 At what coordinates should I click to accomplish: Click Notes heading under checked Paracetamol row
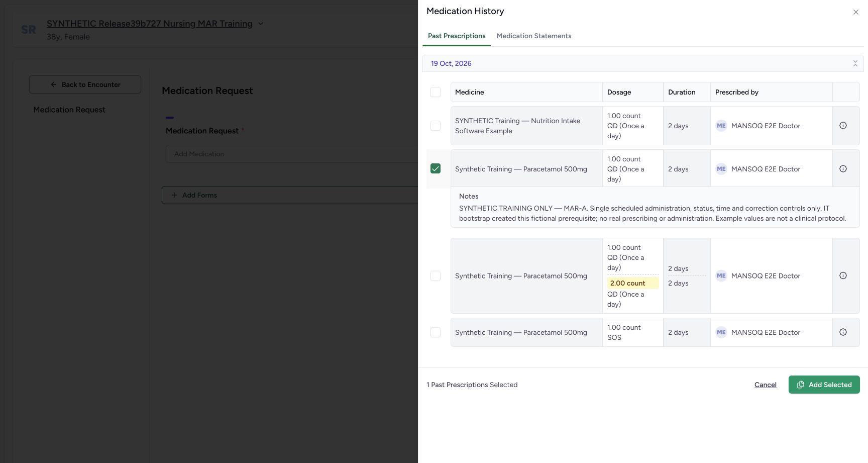[x=469, y=196]
